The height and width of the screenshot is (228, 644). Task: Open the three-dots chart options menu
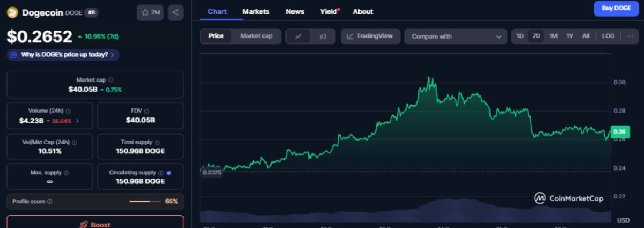(630, 36)
